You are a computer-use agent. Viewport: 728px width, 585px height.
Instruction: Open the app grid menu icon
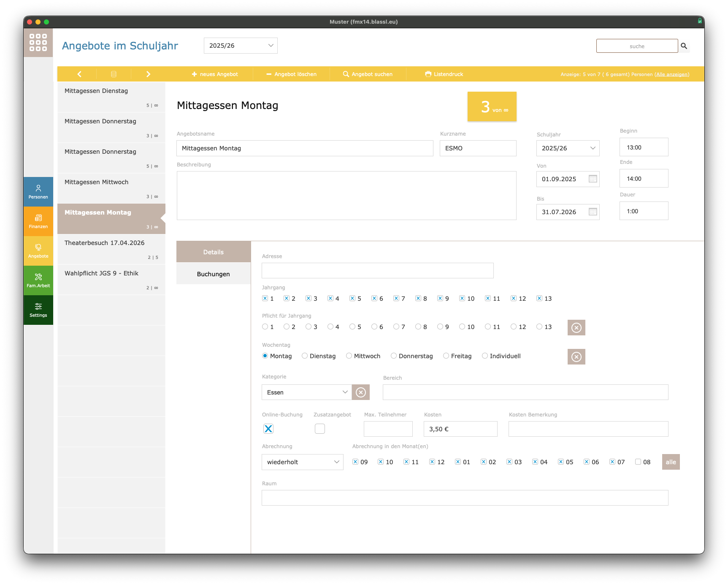point(38,43)
